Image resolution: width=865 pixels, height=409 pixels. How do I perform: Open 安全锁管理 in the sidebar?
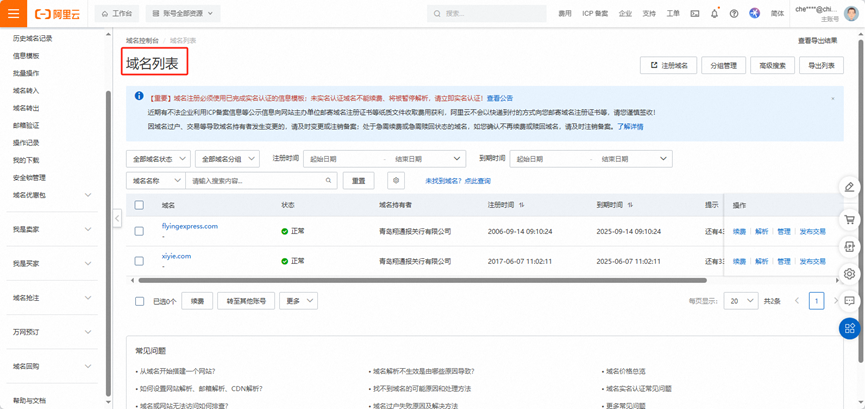click(29, 178)
